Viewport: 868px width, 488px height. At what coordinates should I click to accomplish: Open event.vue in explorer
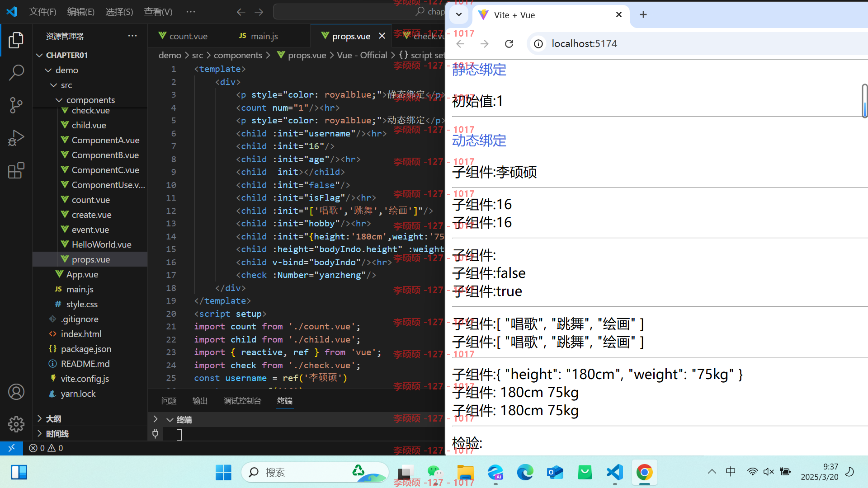90,230
